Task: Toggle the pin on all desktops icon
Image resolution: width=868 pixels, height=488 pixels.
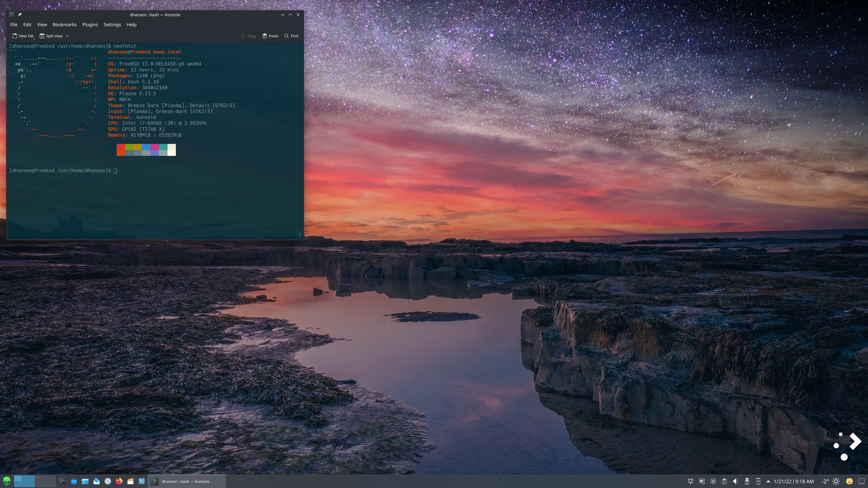Action: 19,14
